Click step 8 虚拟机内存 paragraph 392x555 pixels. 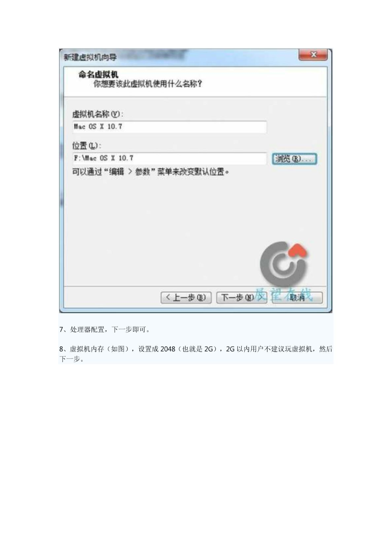click(x=196, y=354)
